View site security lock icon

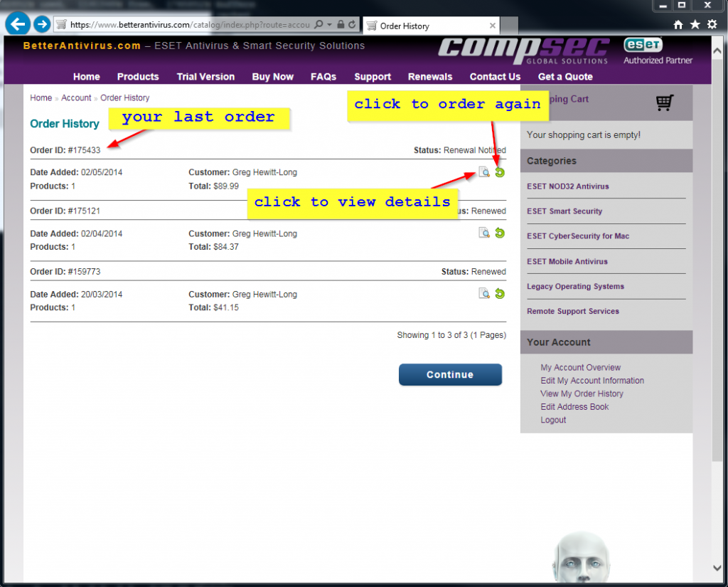pos(341,25)
